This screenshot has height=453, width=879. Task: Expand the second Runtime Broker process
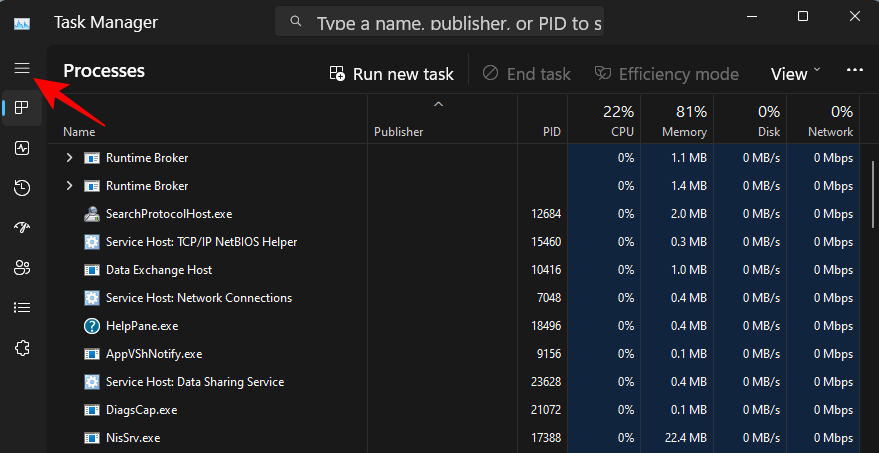click(x=69, y=186)
